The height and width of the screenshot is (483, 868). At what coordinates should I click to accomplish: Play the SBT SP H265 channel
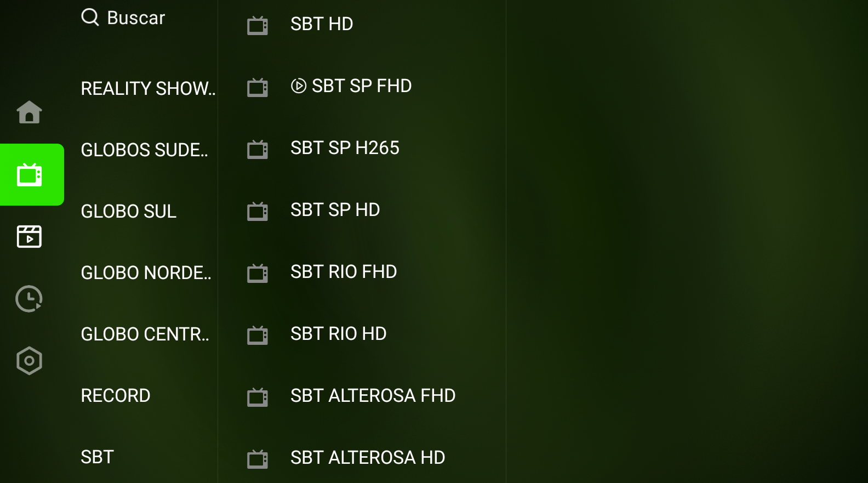point(362,148)
